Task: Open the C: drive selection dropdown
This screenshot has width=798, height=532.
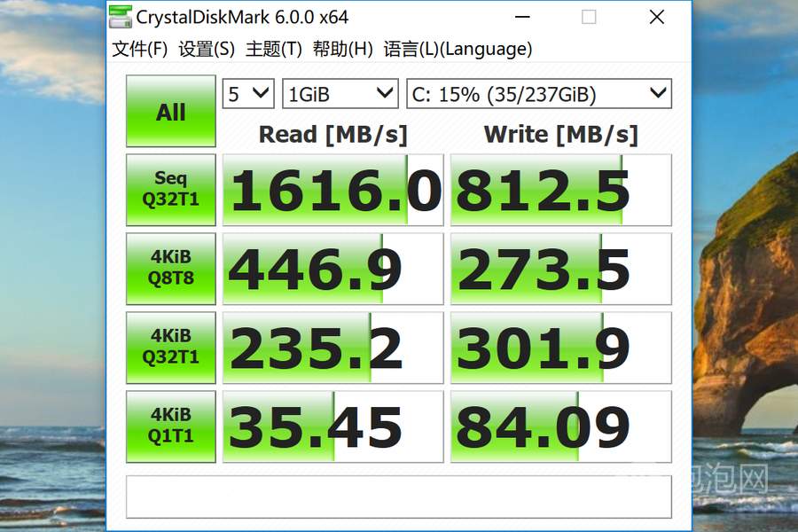Action: (538, 94)
